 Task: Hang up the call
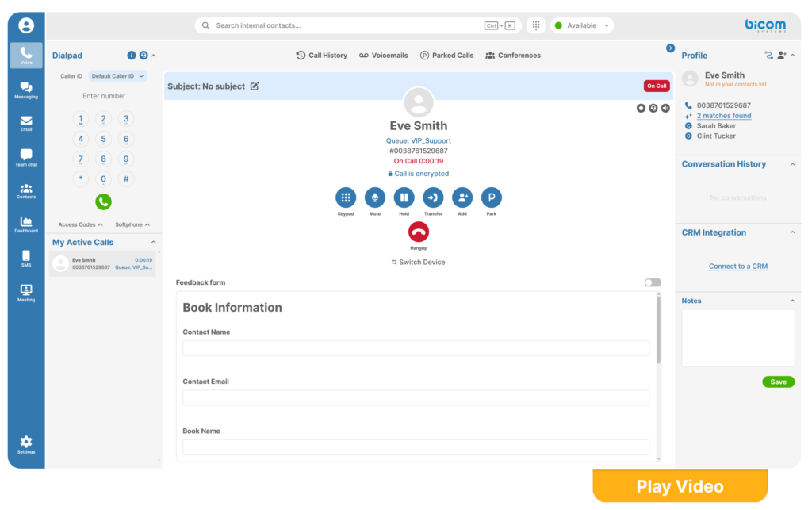point(419,232)
